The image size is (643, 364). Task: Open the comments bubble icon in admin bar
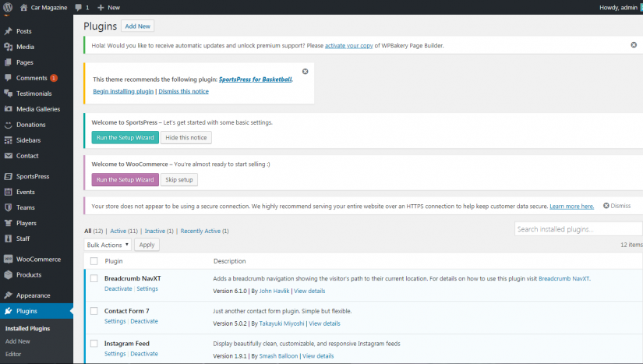pyautogui.click(x=79, y=7)
